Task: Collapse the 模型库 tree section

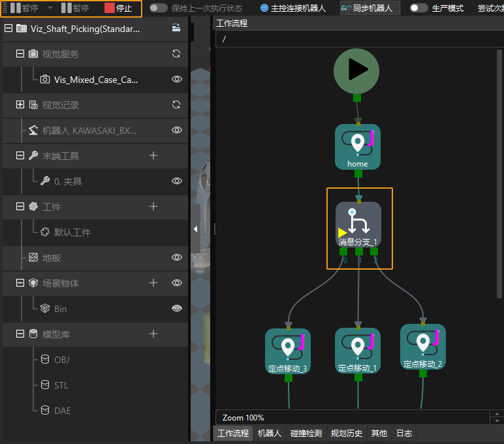Action: (x=20, y=334)
